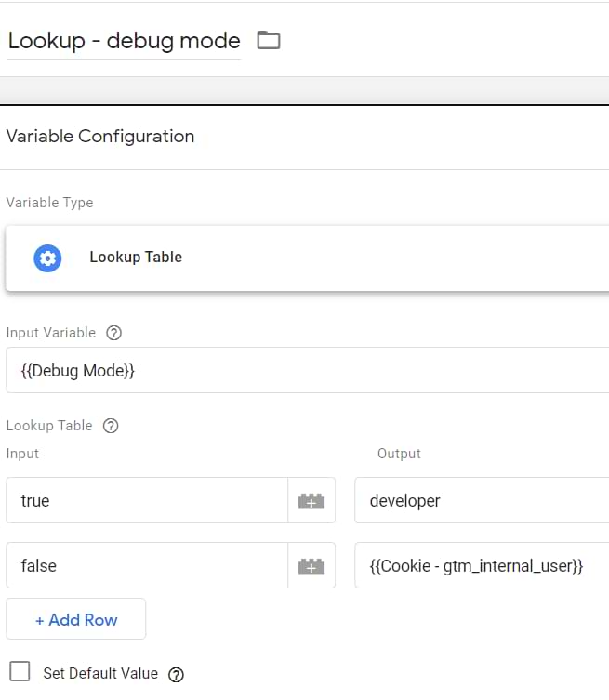Select the 'false' input field
The height and width of the screenshot is (700, 609).
[147, 566]
